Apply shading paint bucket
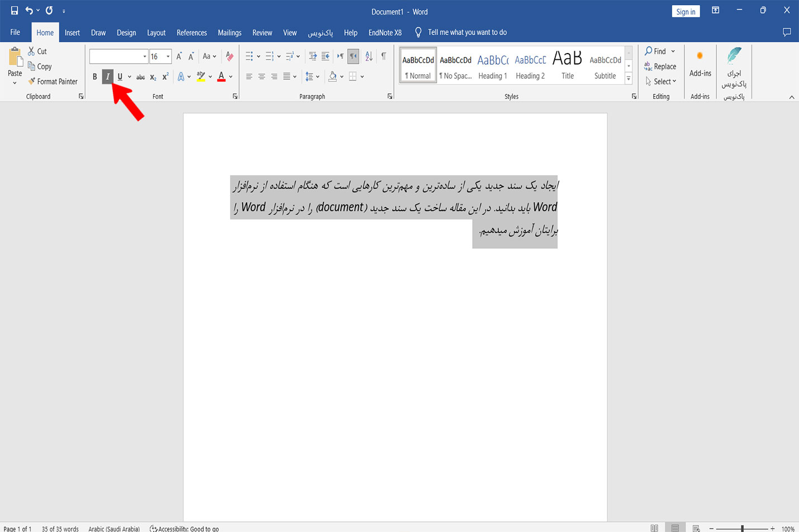The image size is (799, 532). point(332,76)
